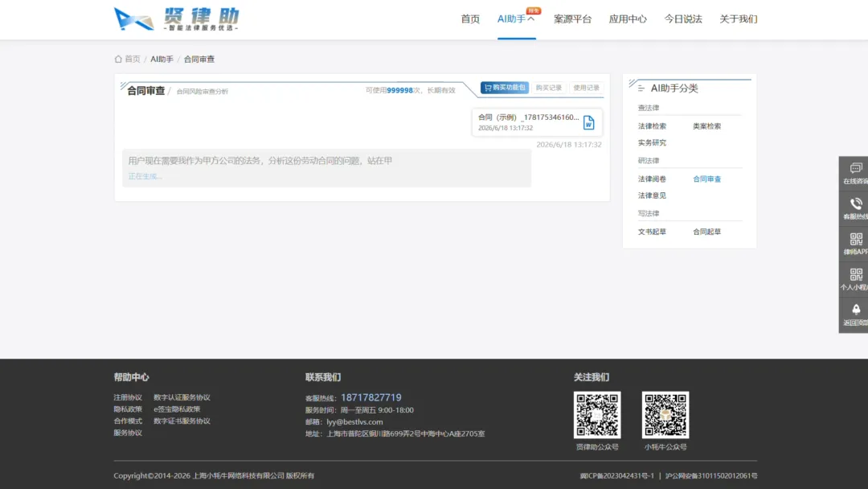
Task: Click the AI助手 breadcrumb link
Action: (162, 59)
